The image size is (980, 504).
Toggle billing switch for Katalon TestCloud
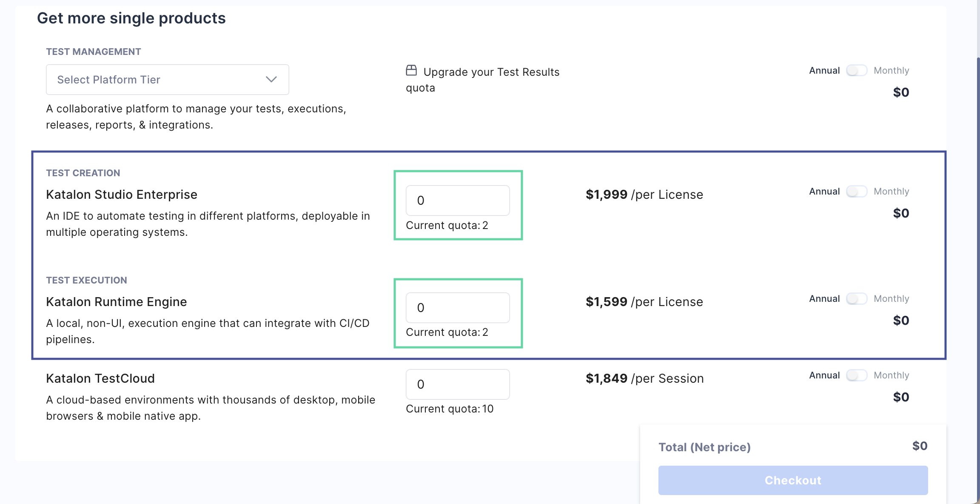coord(857,375)
